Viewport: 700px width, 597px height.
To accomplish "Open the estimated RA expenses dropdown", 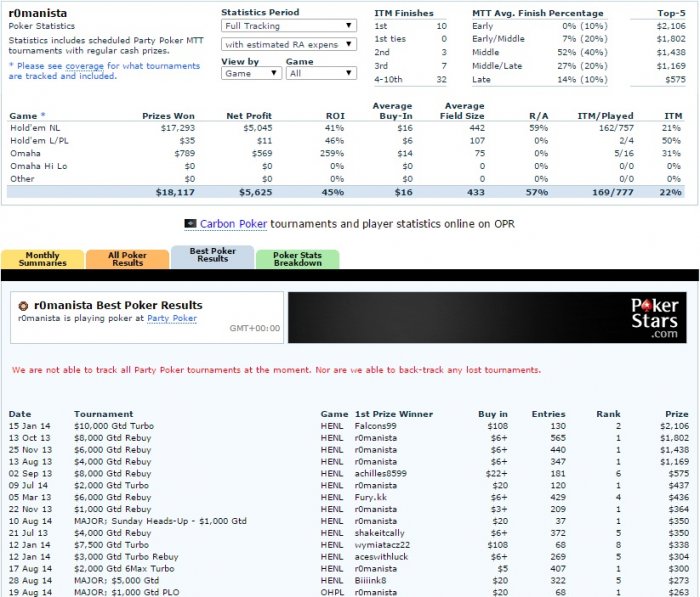I will (x=289, y=44).
